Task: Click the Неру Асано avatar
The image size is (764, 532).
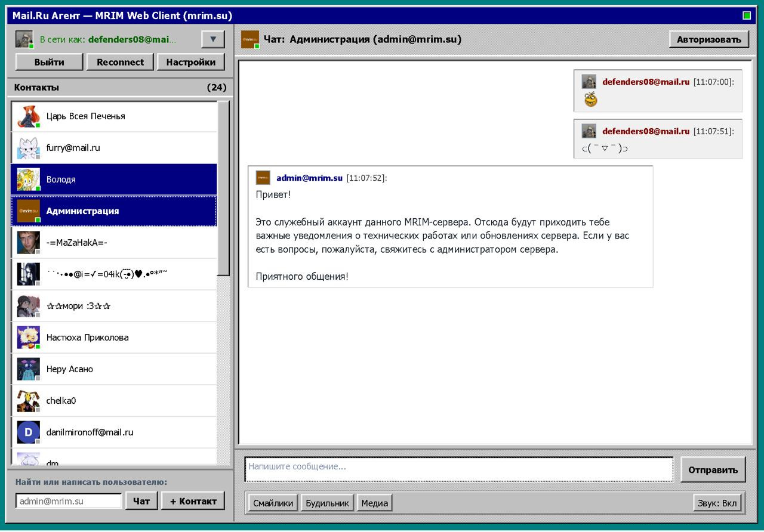Action: (x=28, y=369)
